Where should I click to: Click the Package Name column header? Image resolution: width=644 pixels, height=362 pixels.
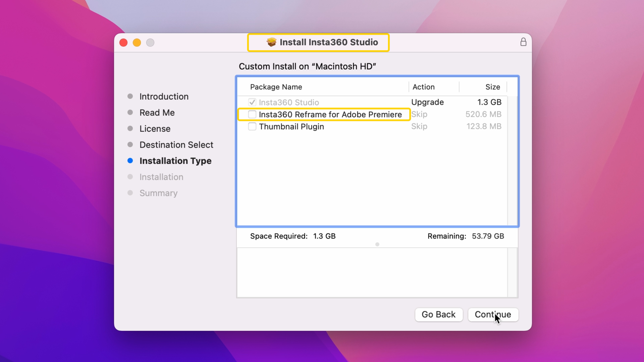tap(276, 87)
